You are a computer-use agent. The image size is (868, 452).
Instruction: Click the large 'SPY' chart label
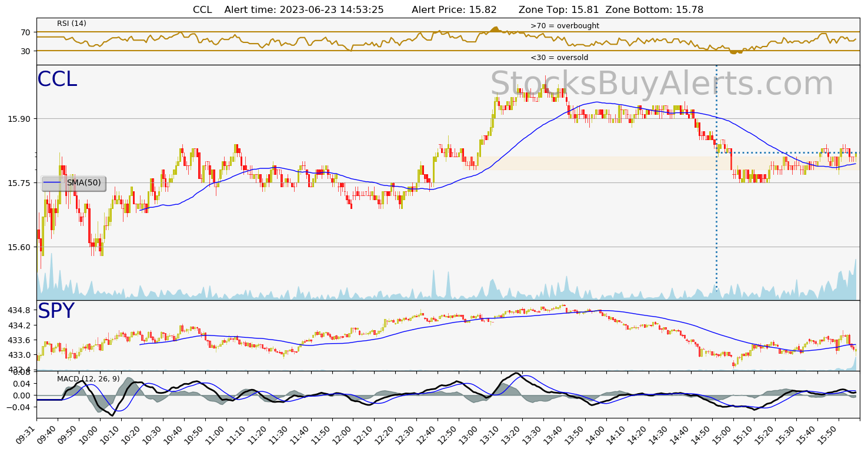point(56,311)
